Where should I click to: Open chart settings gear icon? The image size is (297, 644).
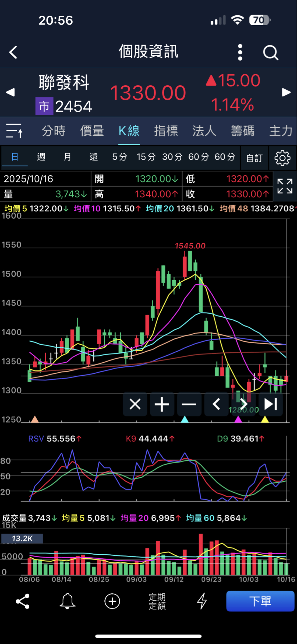[x=282, y=158]
